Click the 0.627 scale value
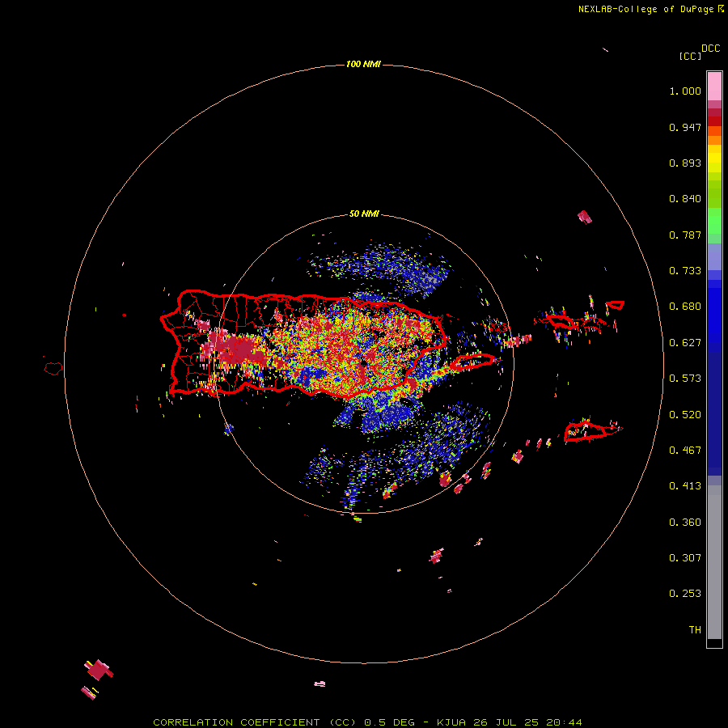This screenshot has width=728, height=728. pos(685,343)
